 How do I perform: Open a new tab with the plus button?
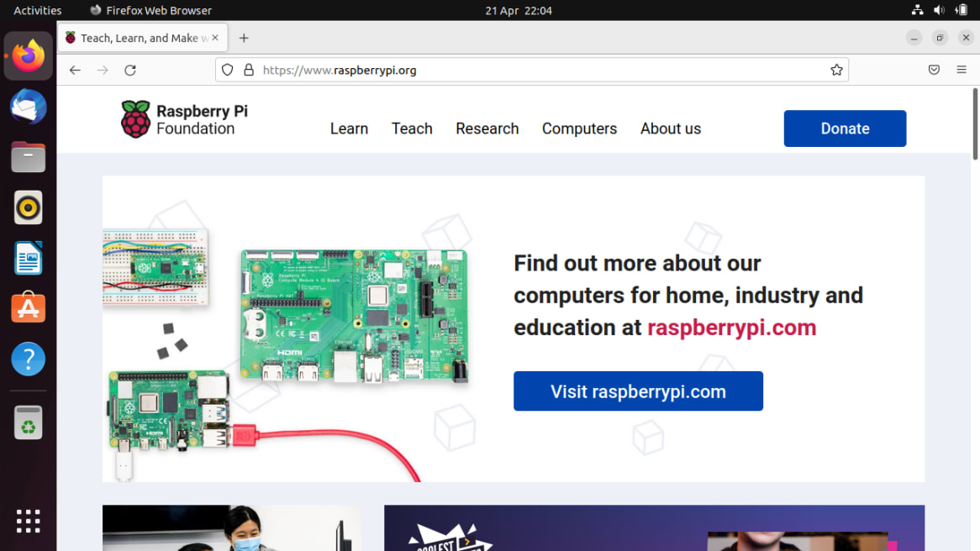pyautogui.click(x=244, y=38)
